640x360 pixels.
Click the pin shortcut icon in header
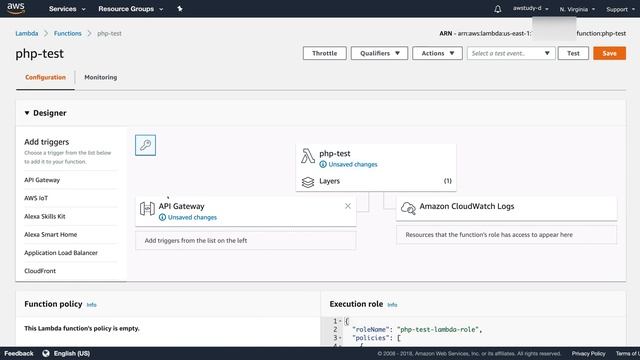(180, 9)
